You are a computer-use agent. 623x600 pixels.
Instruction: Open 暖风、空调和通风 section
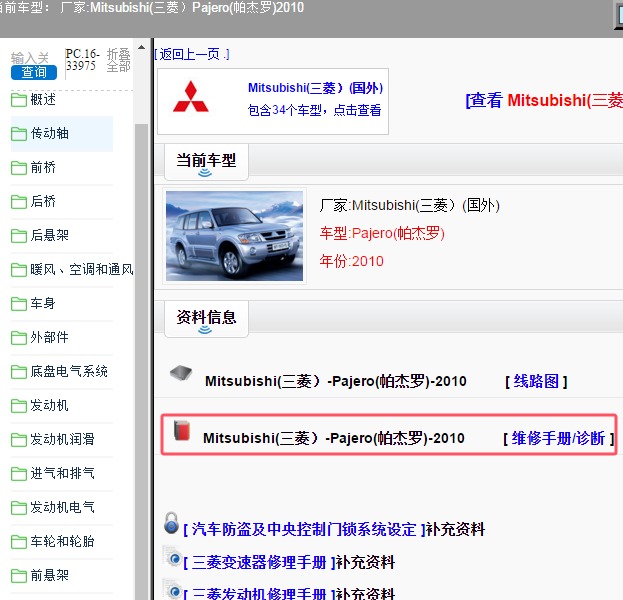[82, 269]
